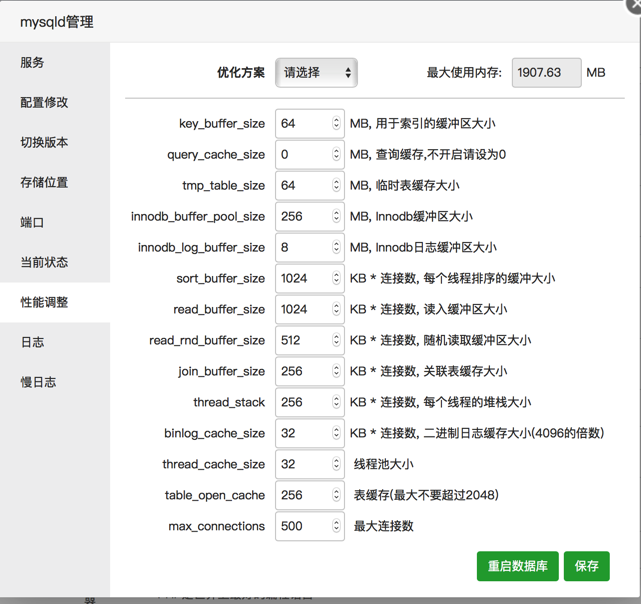
Task: Click the thread_stack input field
Action: click(x=310, y=402)
